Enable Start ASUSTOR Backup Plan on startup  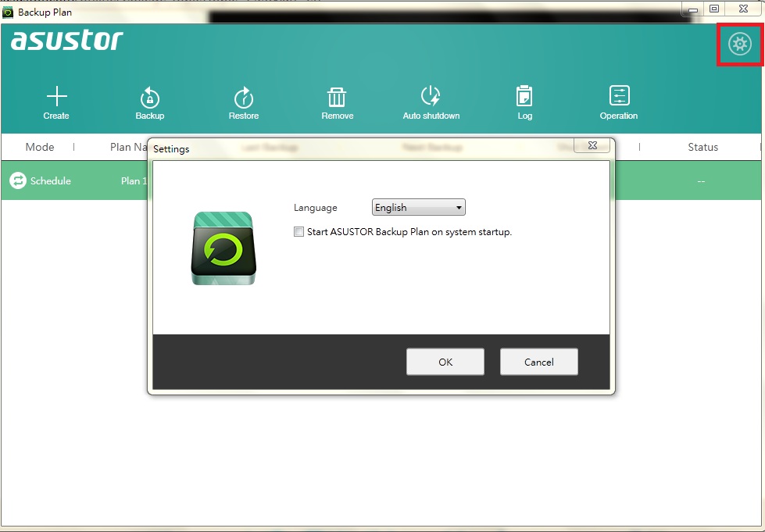coord(298,231)
